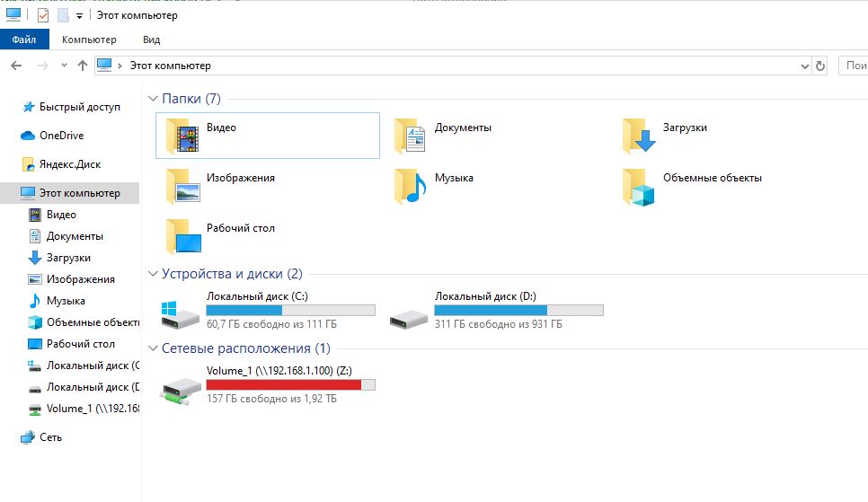Open the Файл menu
868x502 pixels.
24,40
